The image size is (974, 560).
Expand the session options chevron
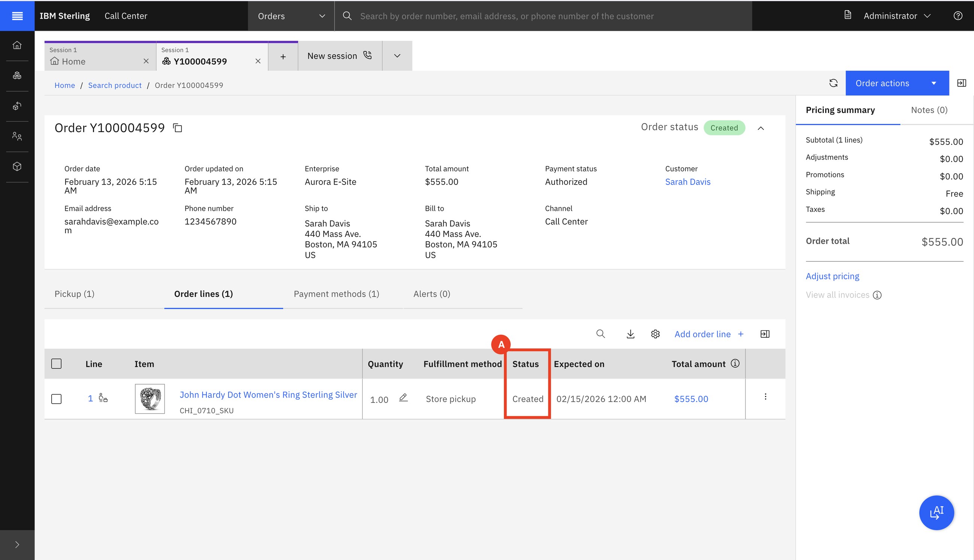pyautogui.click(x=397, y=56)
